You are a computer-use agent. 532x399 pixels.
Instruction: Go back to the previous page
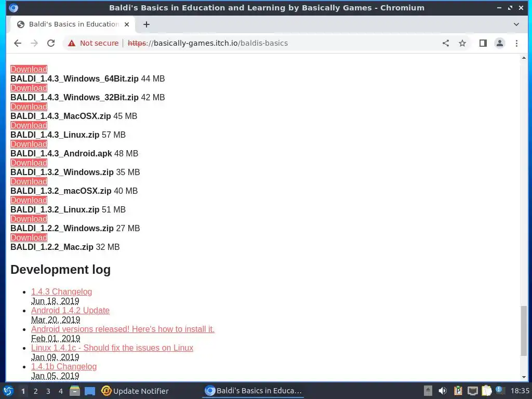pyautogui.click(x=18, y=43)
